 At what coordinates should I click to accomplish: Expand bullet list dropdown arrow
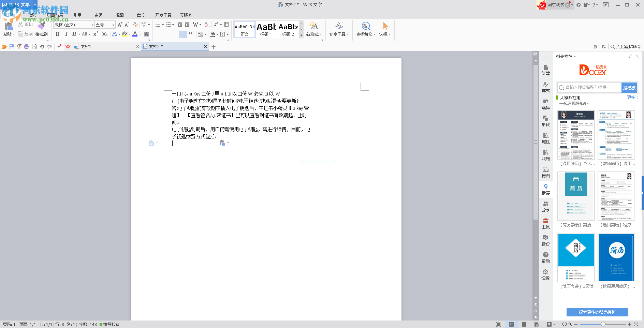[163, 25]
